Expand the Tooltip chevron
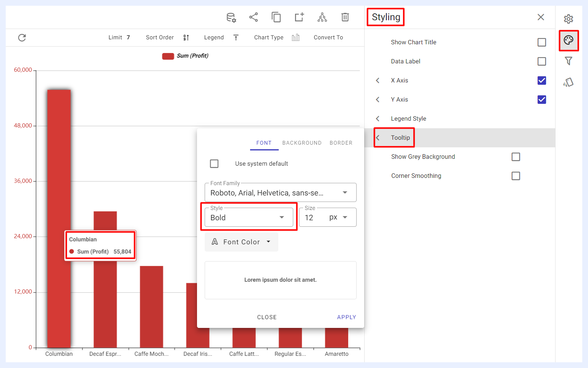Screen dimensions: 588x368 coord(378,138)
